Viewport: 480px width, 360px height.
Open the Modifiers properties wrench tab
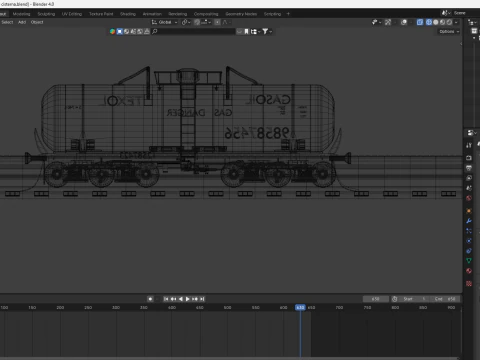pyautogui.click(x=469, y=221)
